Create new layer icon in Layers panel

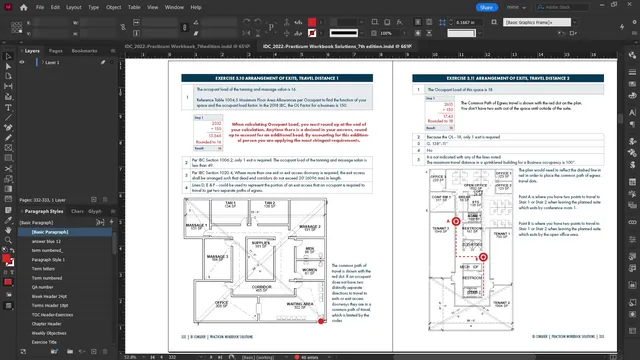pyautogui.click(x=93, y=200)
